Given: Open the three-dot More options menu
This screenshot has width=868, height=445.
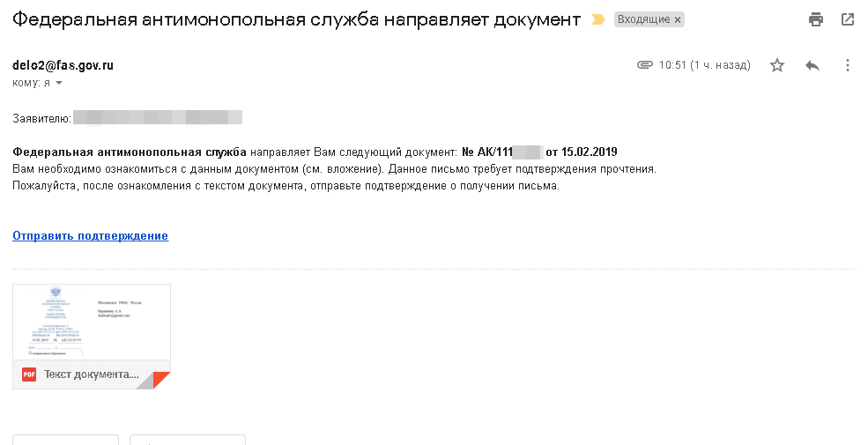Looking at the screenshot, I should 848,65.
